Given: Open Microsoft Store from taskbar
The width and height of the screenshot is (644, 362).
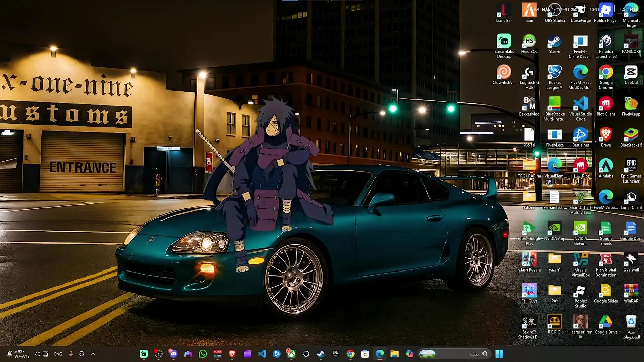Looking at the screenshot, I should (x=365, y=354).
